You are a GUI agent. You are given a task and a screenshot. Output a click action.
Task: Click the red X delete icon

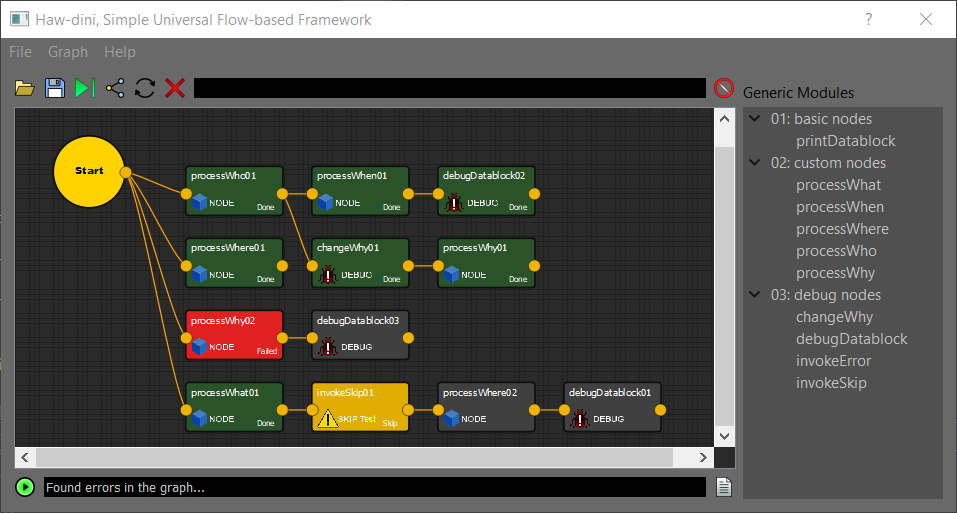pos(175,88)
